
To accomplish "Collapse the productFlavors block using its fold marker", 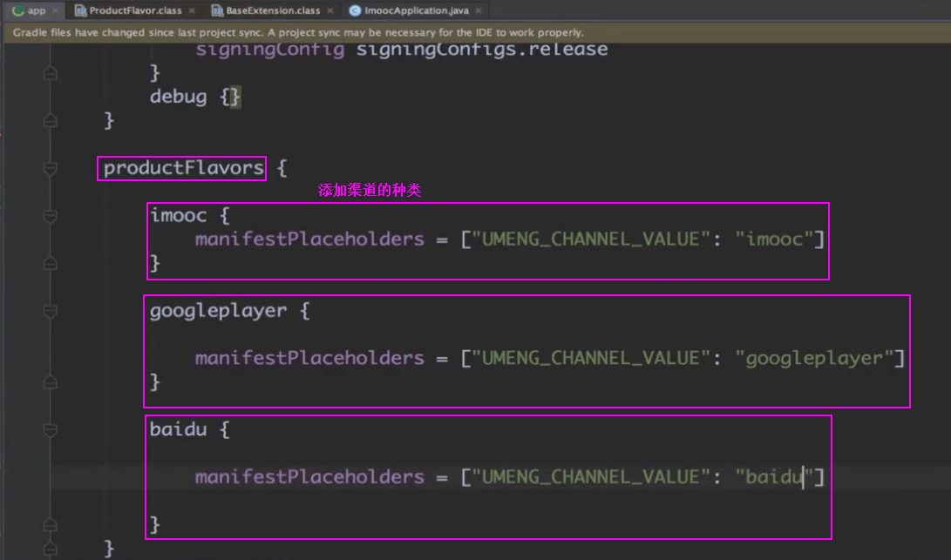I will click(51, 168).
